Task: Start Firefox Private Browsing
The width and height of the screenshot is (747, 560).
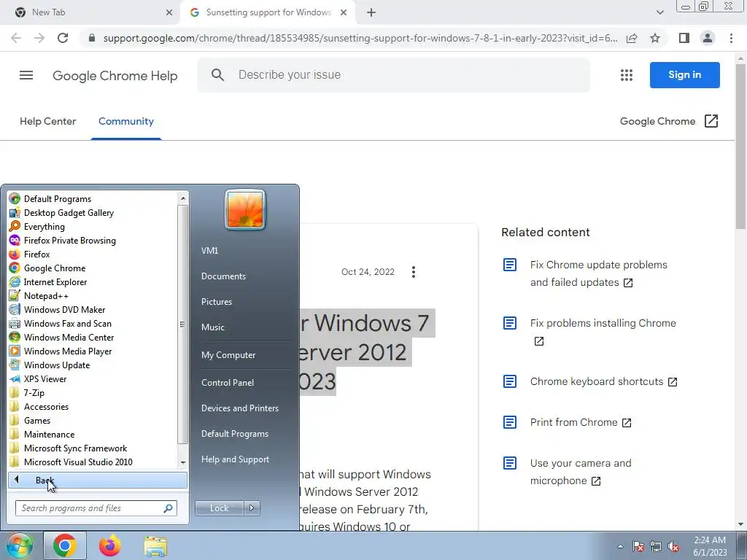Action: (x=69, y=241)
